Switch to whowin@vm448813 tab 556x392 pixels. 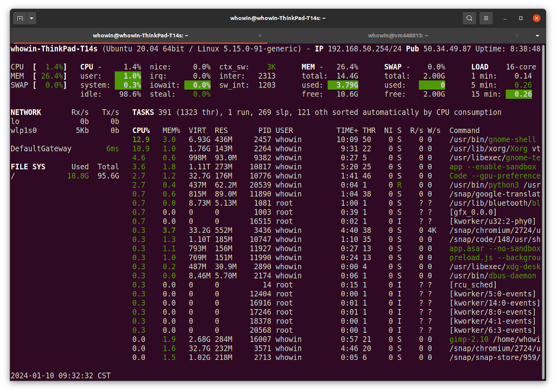(398, 35)
